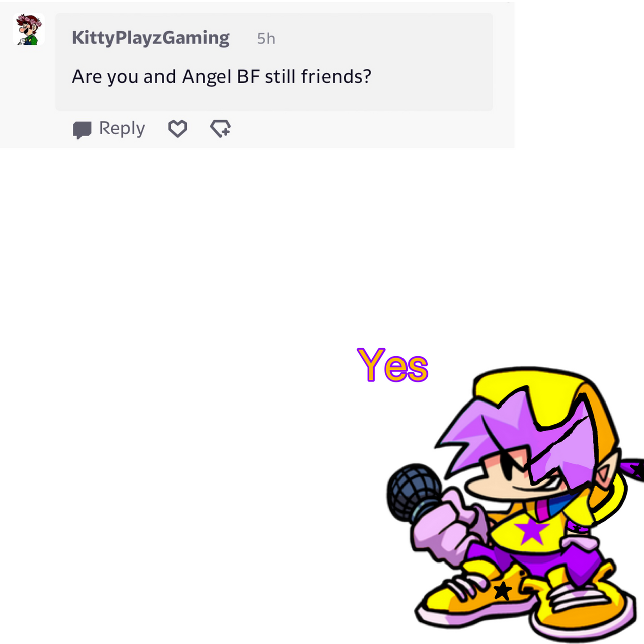Click the orange "Yes" answer text
644x644 pixels.
392,365
